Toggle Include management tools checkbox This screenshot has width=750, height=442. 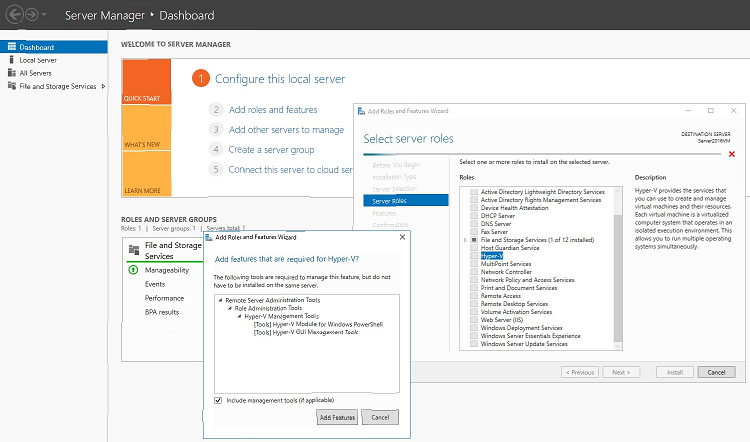pos(218,400)
